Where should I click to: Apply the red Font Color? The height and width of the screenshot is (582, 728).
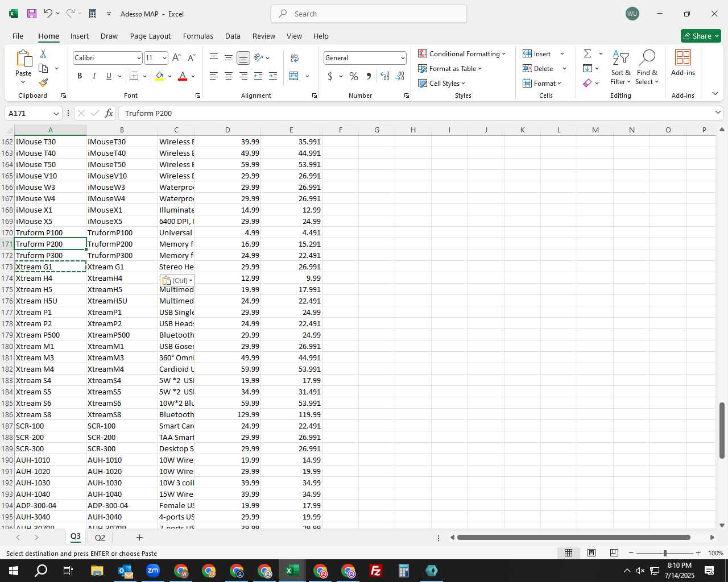[x=183, y=76]
